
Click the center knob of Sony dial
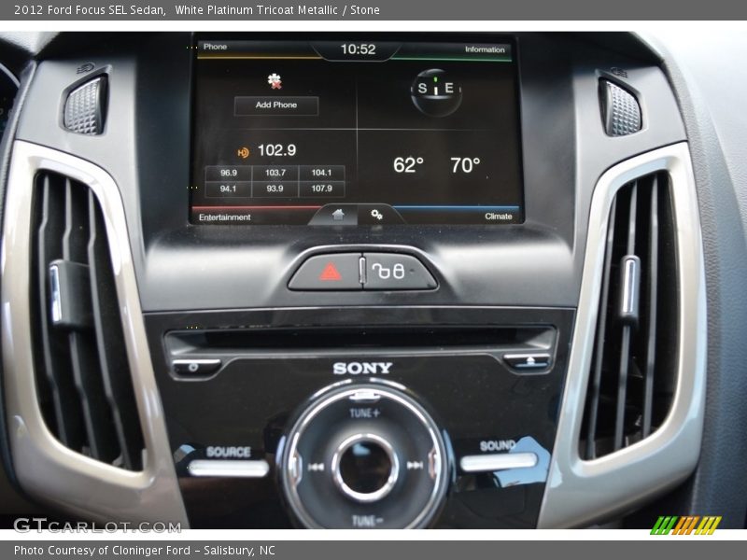click(365, 468)
